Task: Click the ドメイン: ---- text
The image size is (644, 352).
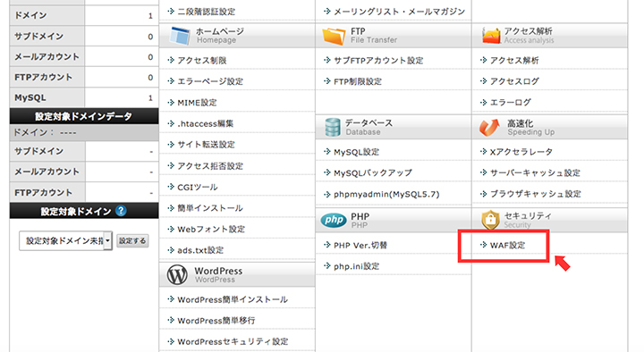Action: [46, 132]
